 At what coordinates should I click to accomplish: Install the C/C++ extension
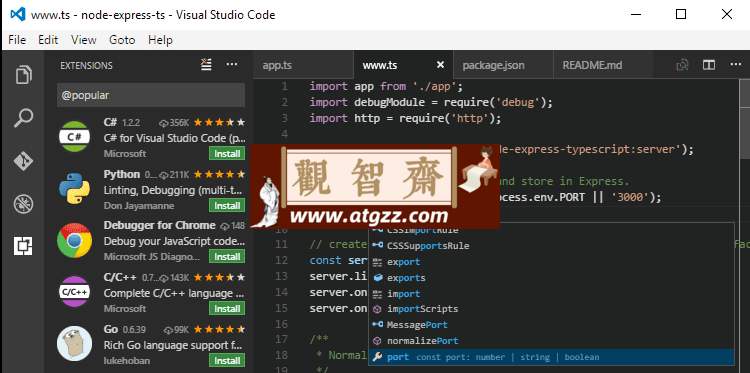pos(227,308)
